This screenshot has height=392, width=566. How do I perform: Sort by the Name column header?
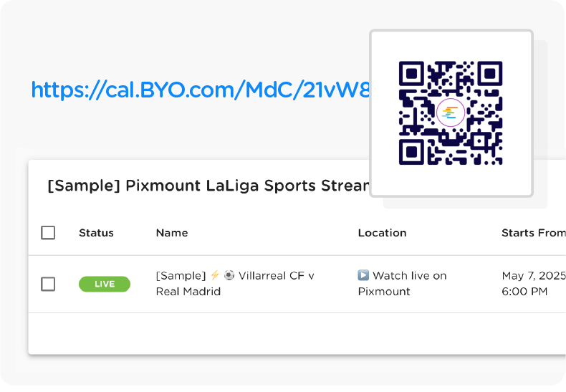pyautogui.click(x=172, y=233)
